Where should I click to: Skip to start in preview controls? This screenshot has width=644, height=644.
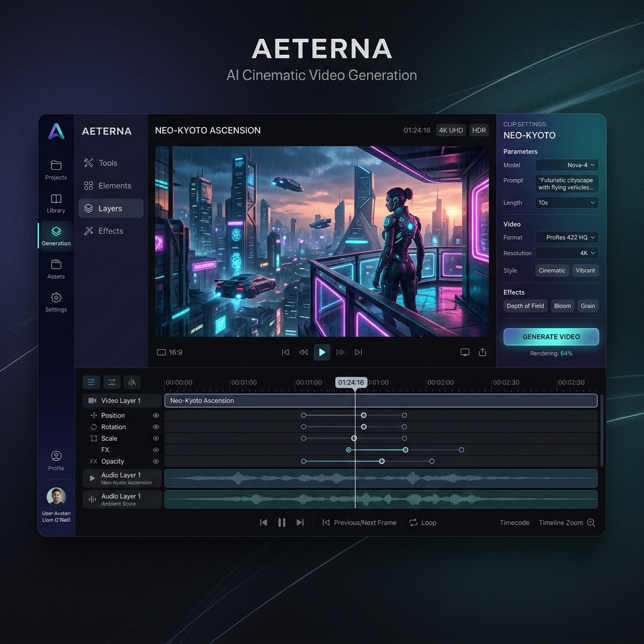point(286,352)
